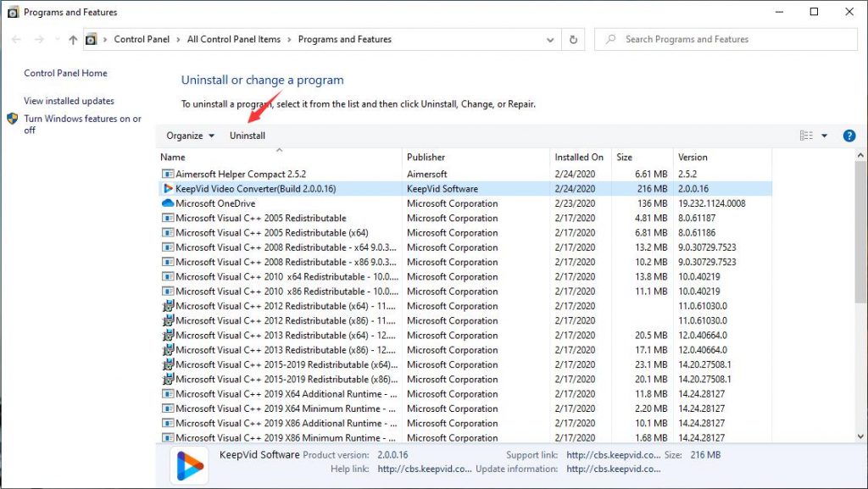Click the Control Panel breadcrumb

[142, 39]
